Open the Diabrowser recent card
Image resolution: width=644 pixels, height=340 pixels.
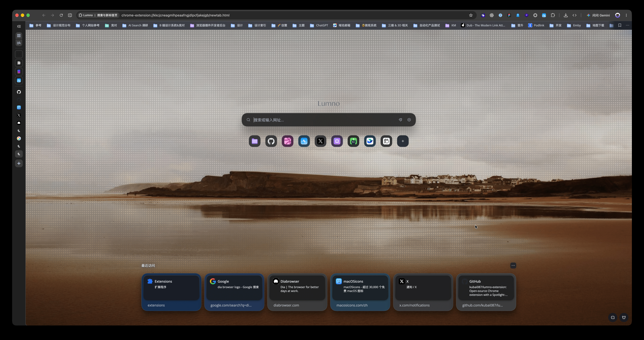(x=297, y=292)
